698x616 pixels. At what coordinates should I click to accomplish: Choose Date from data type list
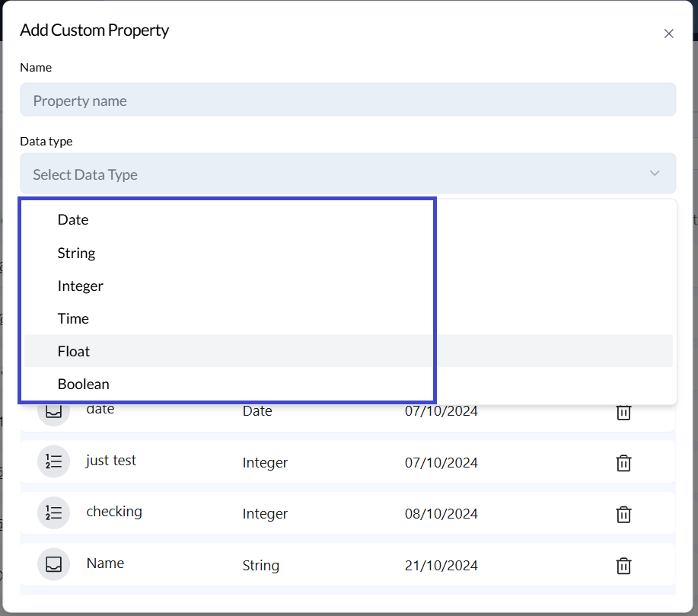coord(73,219)
